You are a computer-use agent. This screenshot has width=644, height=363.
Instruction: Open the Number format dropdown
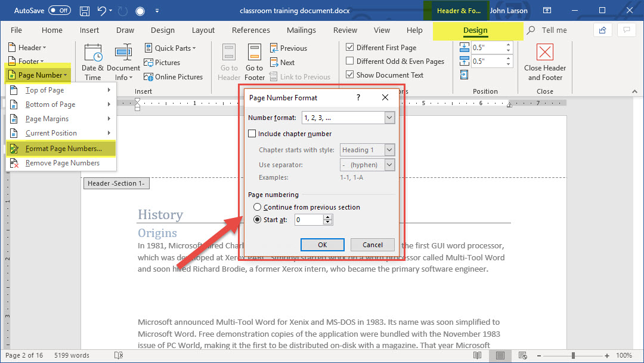click(389, 118)
